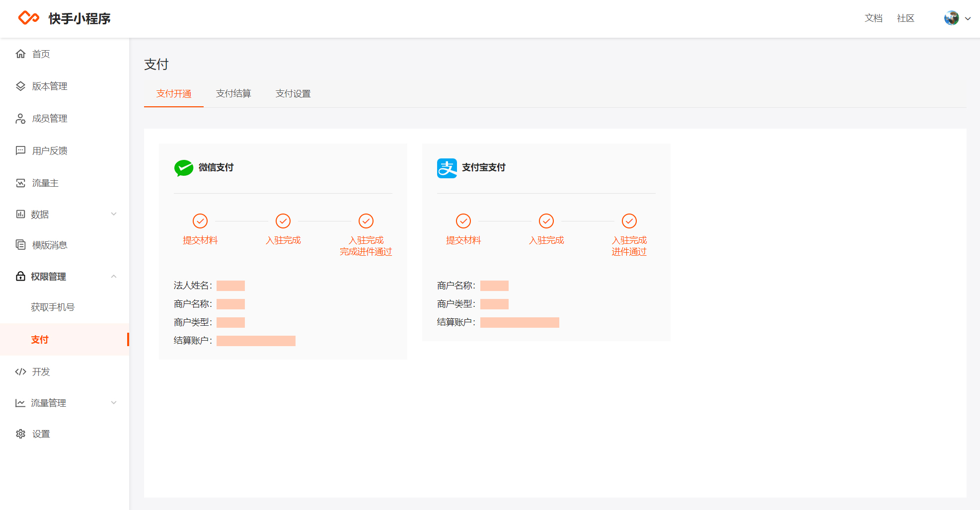Click the chat bubble icon beside 用户反馈
Screen dimensions: 980x510
click(20, 150)
